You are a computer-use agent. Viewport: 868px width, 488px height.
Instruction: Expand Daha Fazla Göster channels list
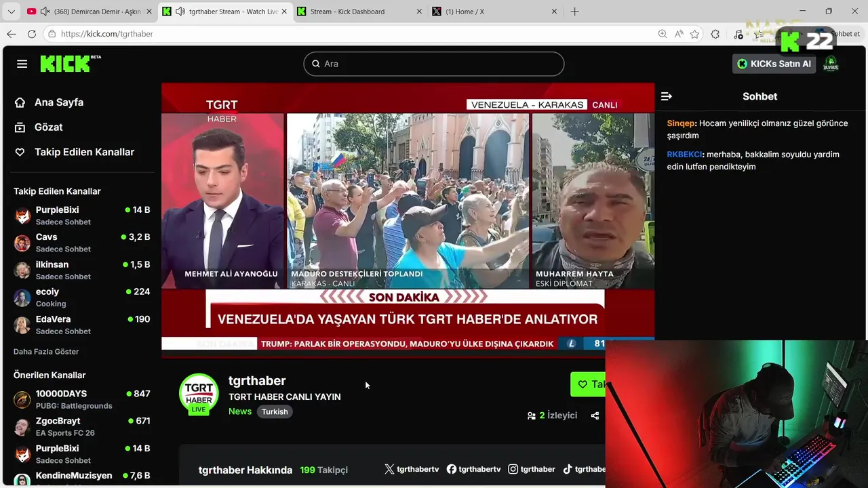click(46, 352)
